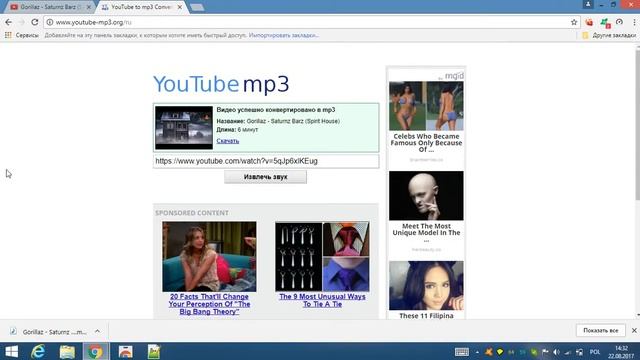Open the Chrome profile user button
Viewport: 640px width, 360px height.
coord(588,4)
